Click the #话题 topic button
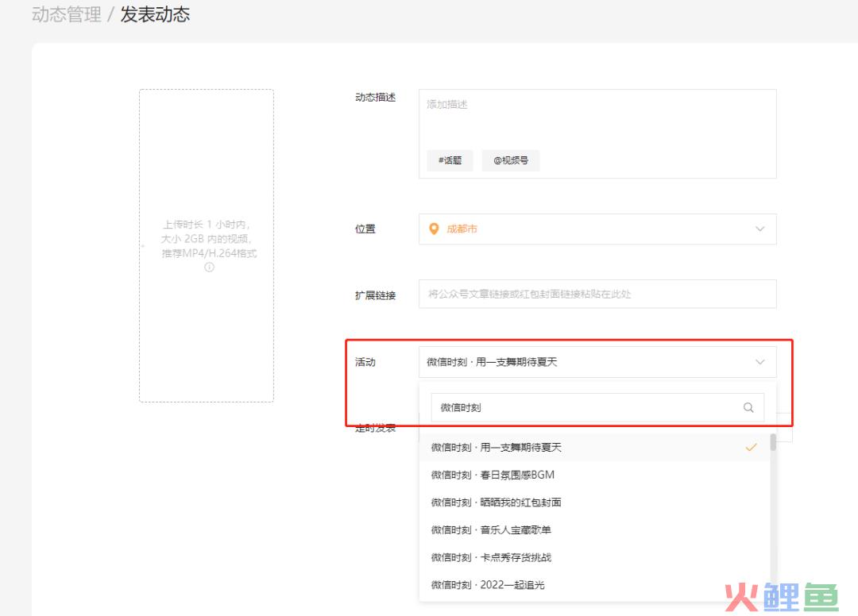 tap(450, 160)
